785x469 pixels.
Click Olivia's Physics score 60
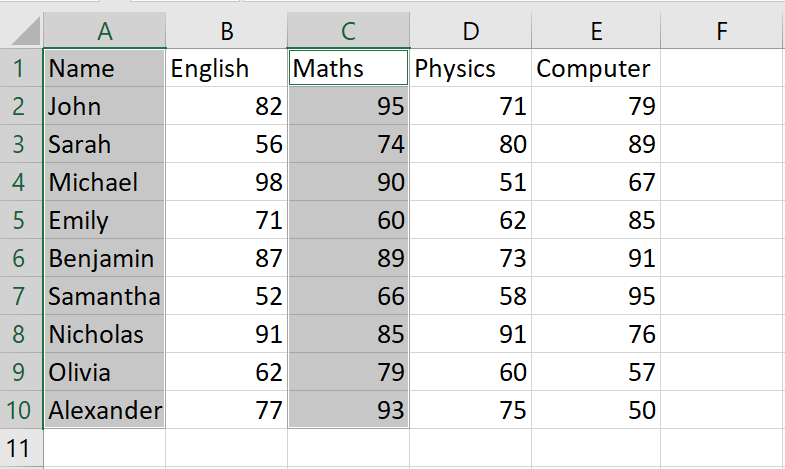pos(471,372)
